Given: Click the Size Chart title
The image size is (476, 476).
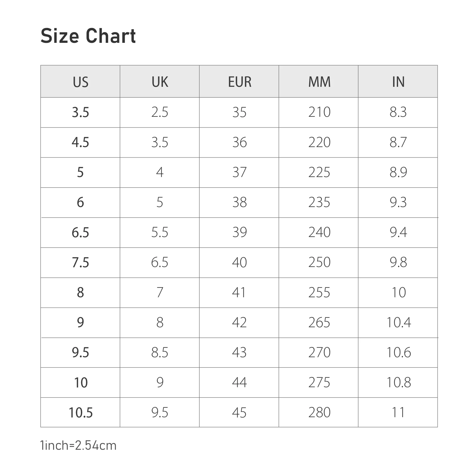Looking at the screenshot, I should coord(88,36).
